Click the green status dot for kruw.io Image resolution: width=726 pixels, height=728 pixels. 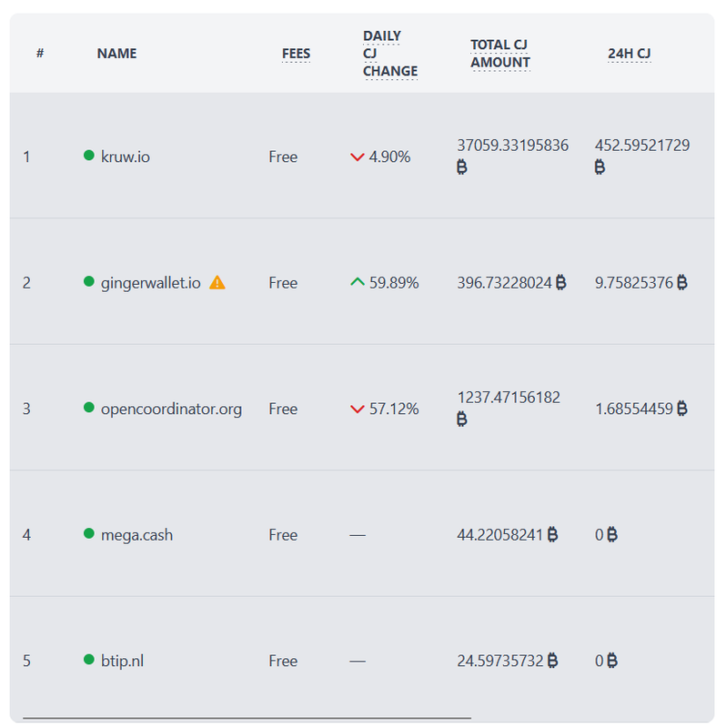(88, 155)
